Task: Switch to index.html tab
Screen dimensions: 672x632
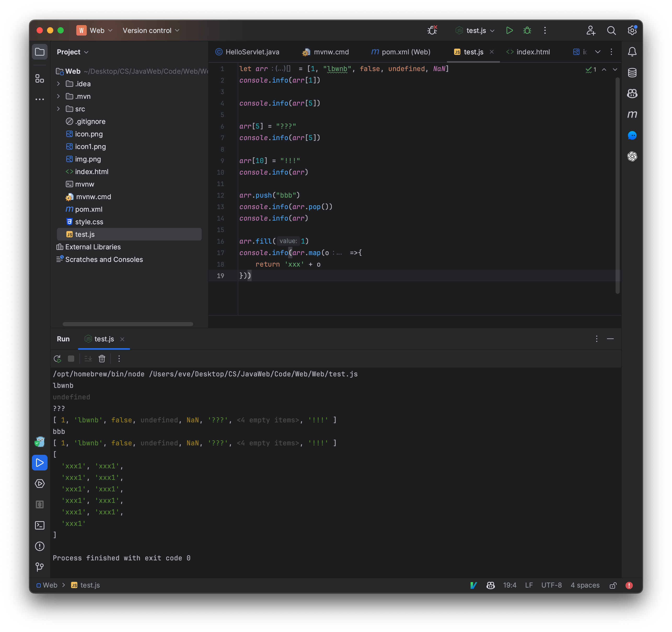Action: (x=528, y=52)
